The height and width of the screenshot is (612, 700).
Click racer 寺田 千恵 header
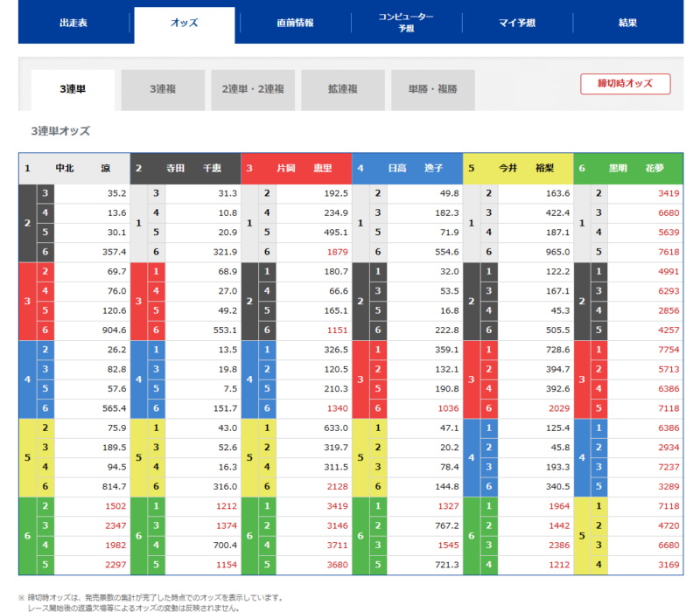tap(185, 168)
